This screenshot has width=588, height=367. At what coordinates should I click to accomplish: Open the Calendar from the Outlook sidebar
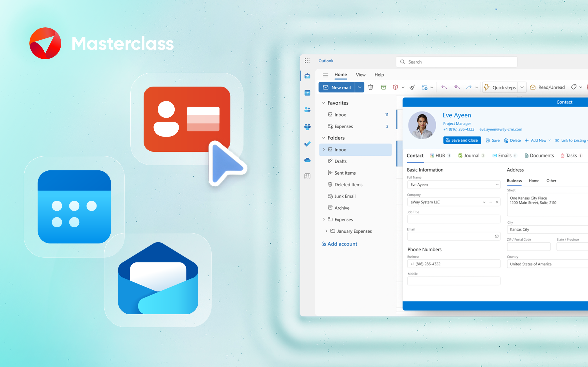pyautogui.click(x=307, y=93)
